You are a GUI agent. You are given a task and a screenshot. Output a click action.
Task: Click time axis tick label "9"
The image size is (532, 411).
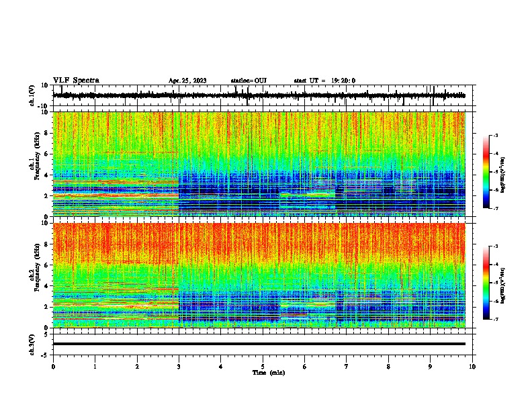pyautogui.click(x=430, y=367)
